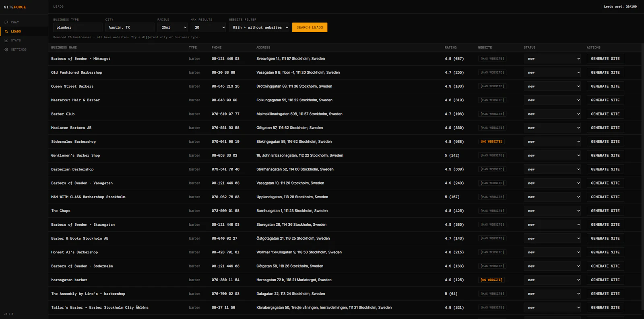Generate site for Barbers of Sweden - Hötorget

605,59
